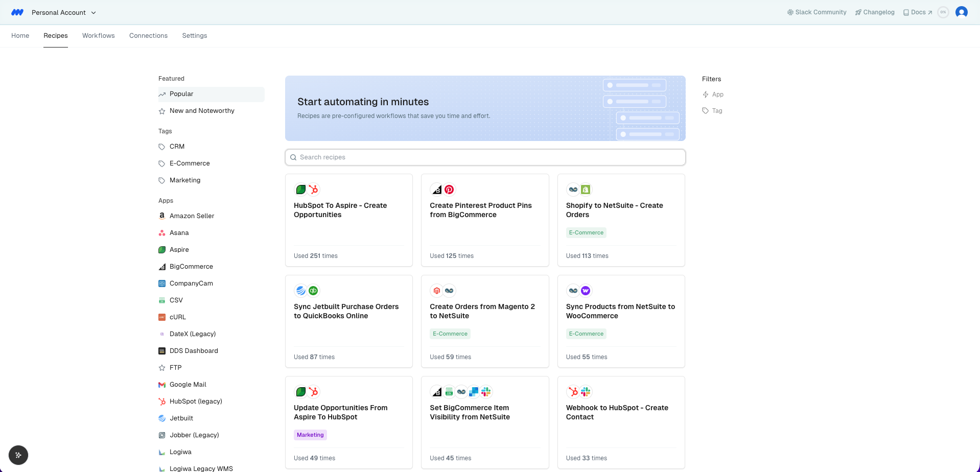Viewport: 980px width, 472px height.
Task: Open the Docs external link
Action: [x=918, y=12]
